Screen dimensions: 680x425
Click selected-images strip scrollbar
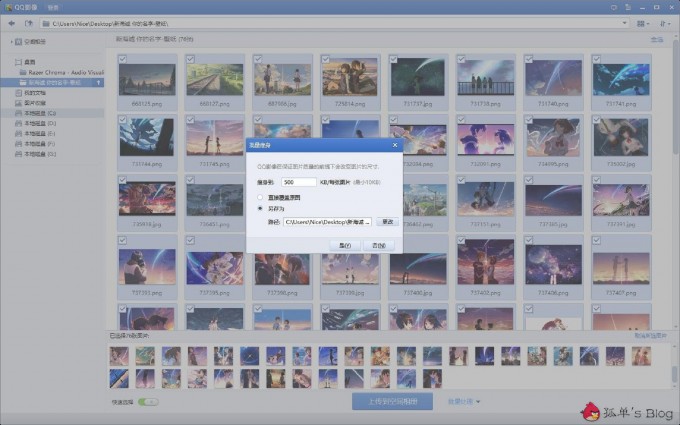pyautogui.click(x=676, y=375)
